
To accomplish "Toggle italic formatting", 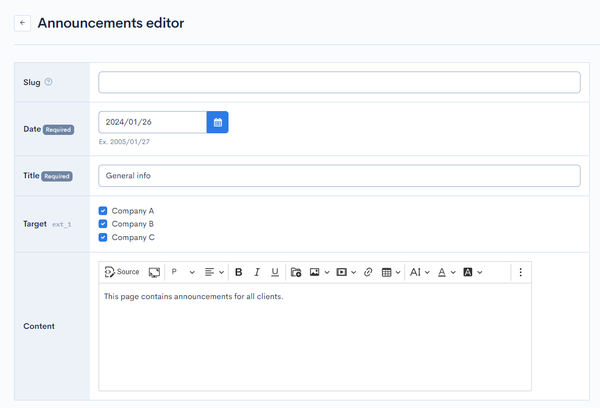I will [x=257, y=272].
